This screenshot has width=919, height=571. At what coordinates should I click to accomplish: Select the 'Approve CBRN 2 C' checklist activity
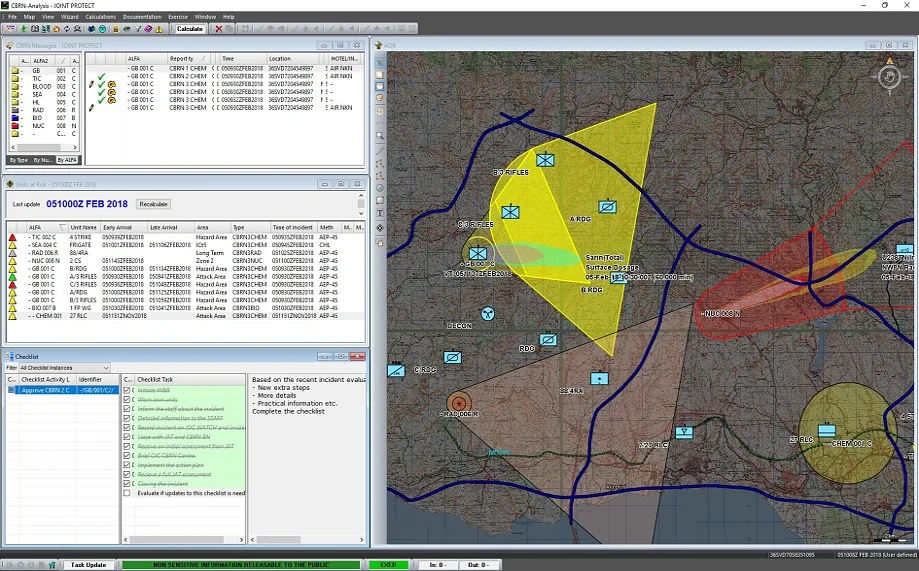tap(62, 390)
